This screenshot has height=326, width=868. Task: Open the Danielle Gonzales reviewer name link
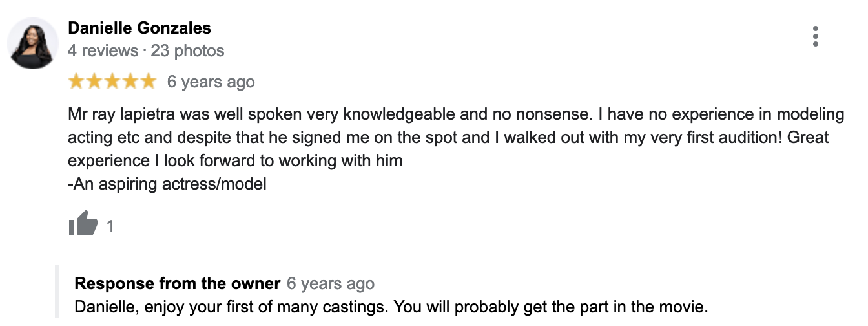click(x=139, y=28)
